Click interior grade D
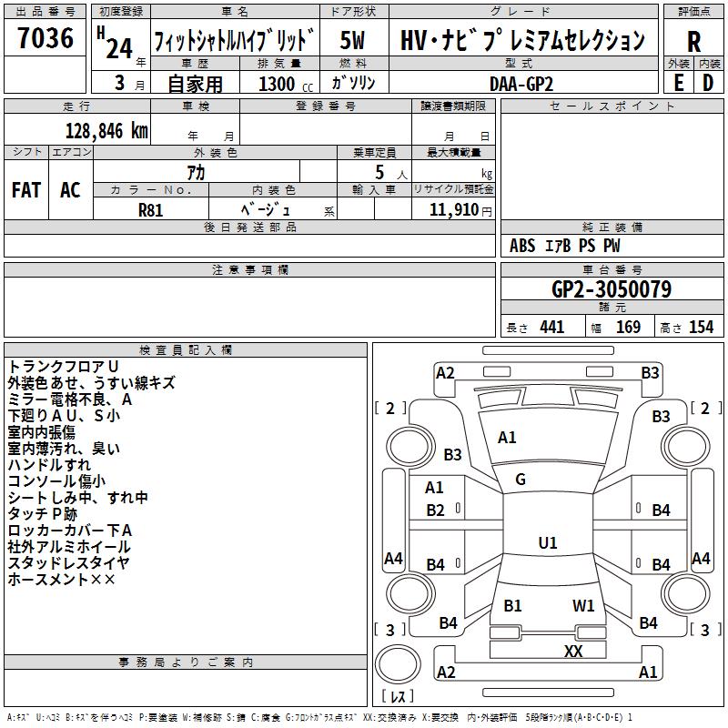Image resolution: width=728 pixels, height=728 pixels. pos(708,83)
